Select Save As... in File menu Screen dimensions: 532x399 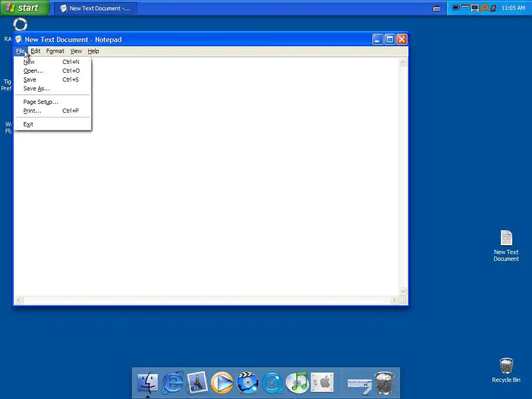[x=52, y=88]
